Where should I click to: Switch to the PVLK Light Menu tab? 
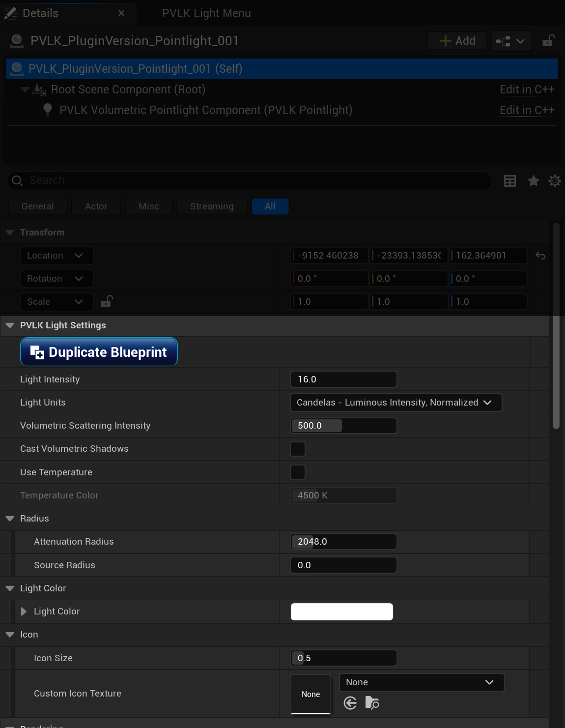206,13
